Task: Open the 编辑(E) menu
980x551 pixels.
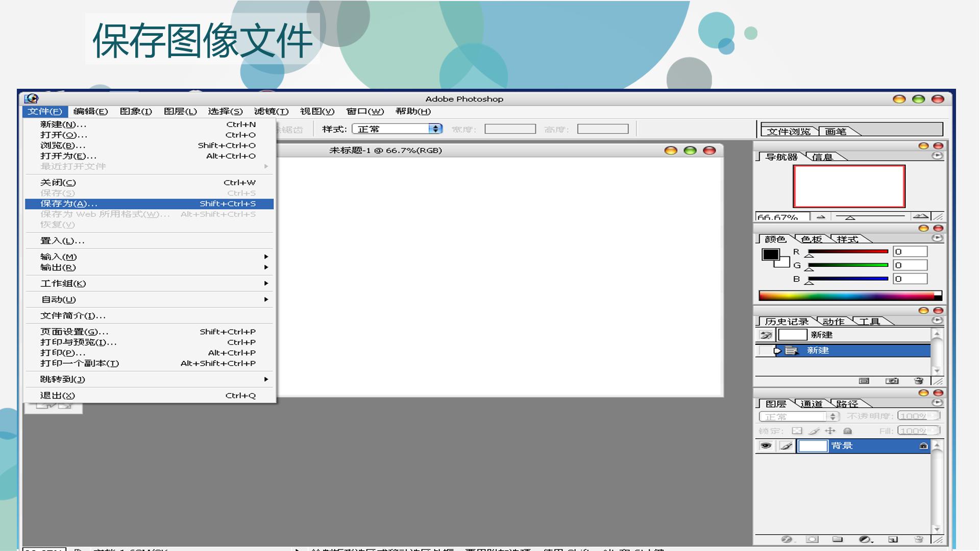Action: [x=90, y=111]
